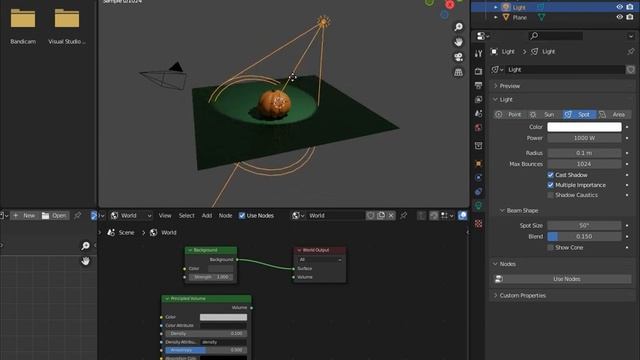This screenshot has height=360, width=640.
Task: Open the Texture properties tab icon
Action: click(x=478, y=224)
